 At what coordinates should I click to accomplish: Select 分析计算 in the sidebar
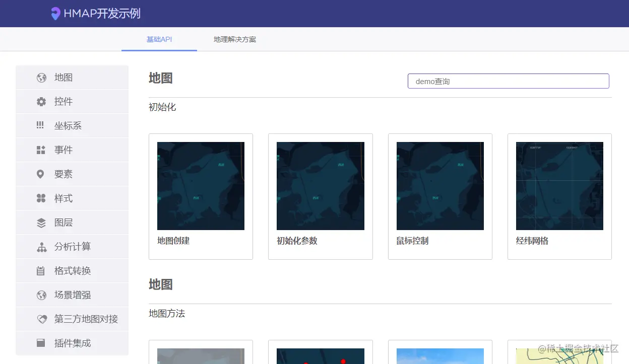pyautogui.click(x=72, y=247)
